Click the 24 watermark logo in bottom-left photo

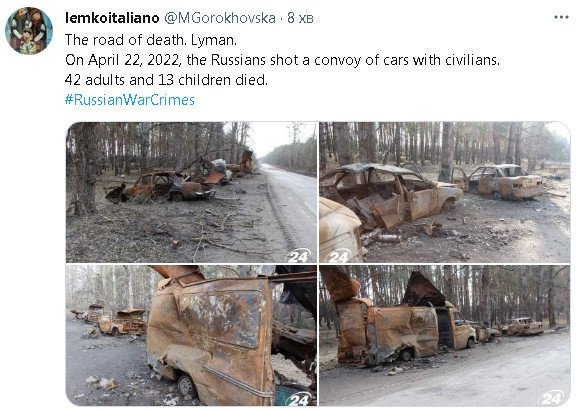[298, 399]
